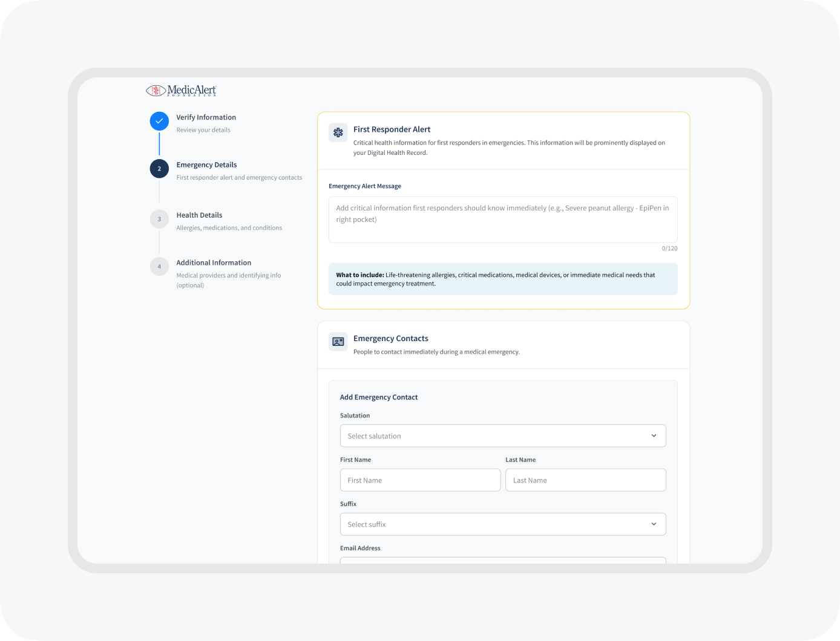The width and height of the screenshot is (840, 641).
Task: Click 'First responder alert and emergency contacts' text
Action: 239,178
